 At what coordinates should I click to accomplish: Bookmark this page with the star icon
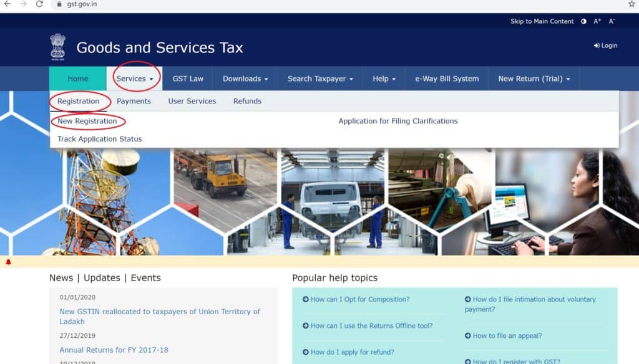(632, 4)
